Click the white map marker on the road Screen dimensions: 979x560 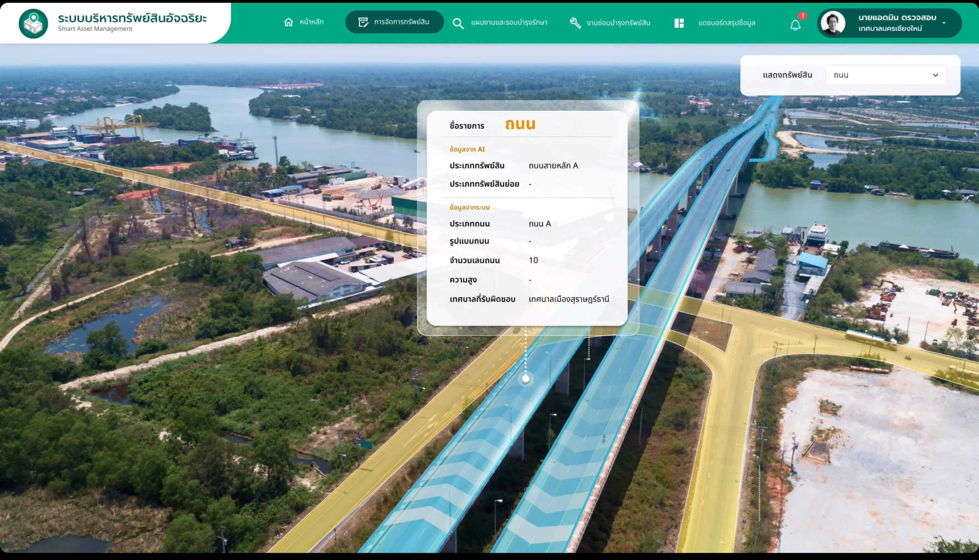coord(525,379)
